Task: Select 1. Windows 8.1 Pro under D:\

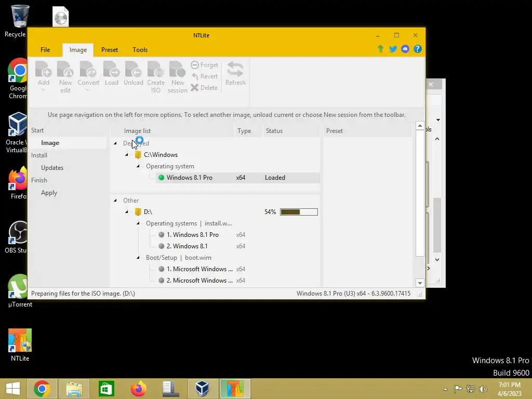Action: pos(193,235)
